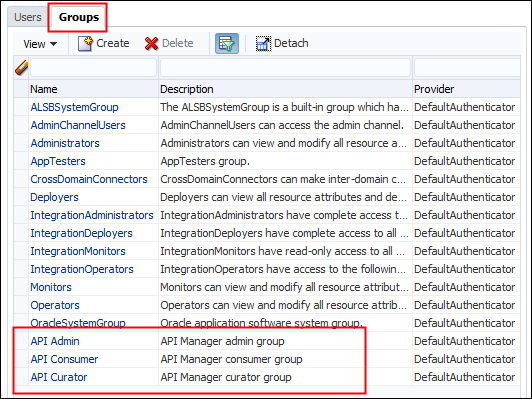Open the Monitors group link
532x399 pixels.
51,287
